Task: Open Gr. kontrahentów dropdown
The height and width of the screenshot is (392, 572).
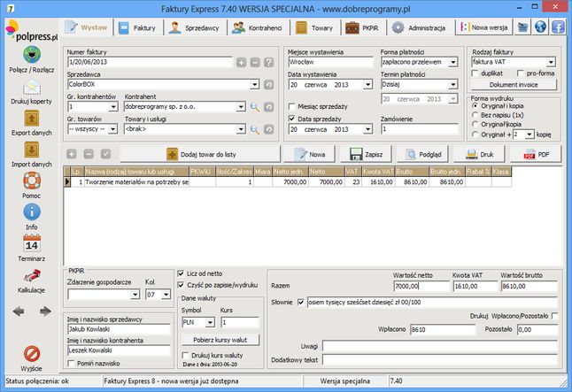Action: pos(113,107)
